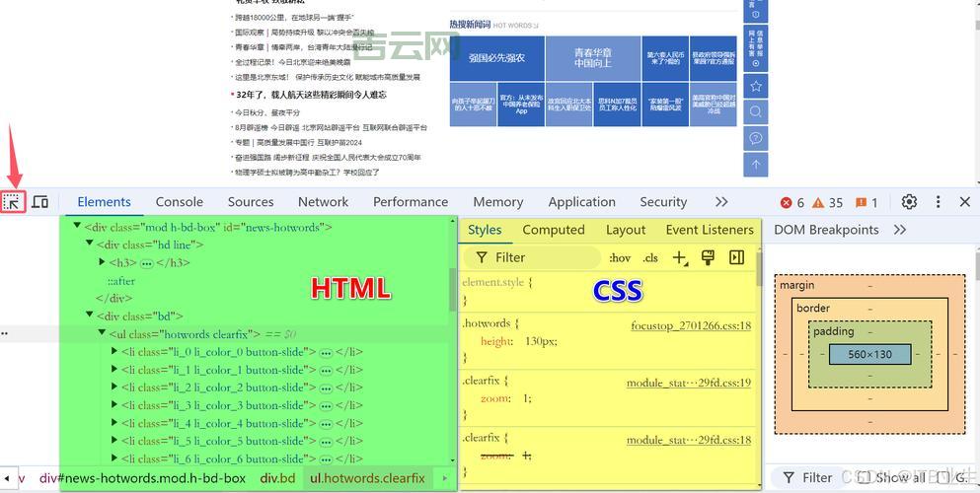Show more DevTools tabs chevron

click(x=721, y=201)
